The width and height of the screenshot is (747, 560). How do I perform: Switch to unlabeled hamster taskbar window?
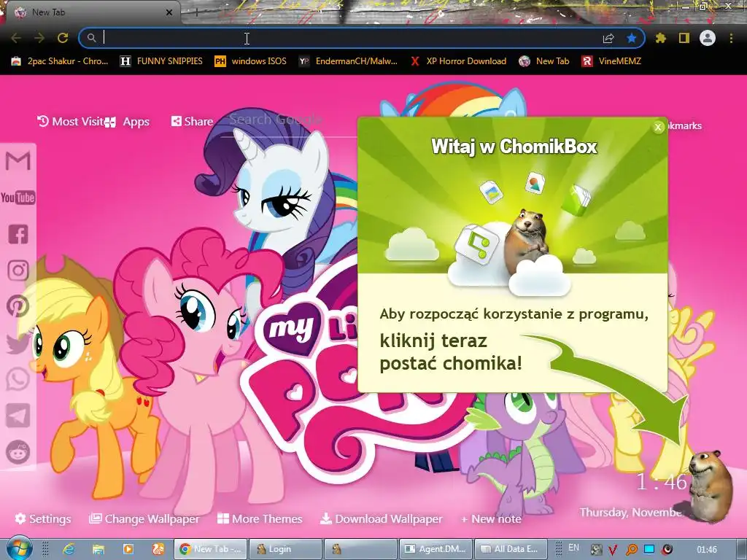click(360, 549)
